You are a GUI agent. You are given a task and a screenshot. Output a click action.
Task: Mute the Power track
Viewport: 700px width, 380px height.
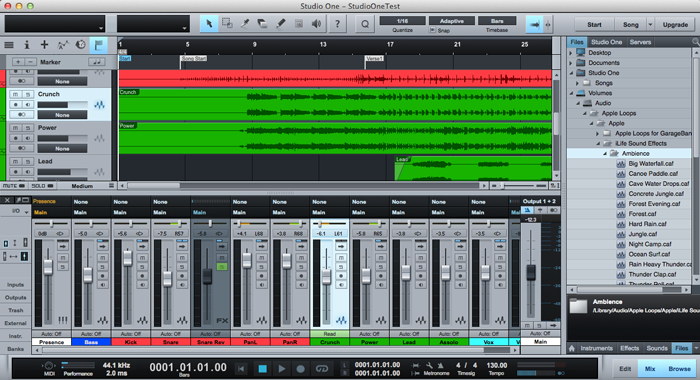coord(16,128)
